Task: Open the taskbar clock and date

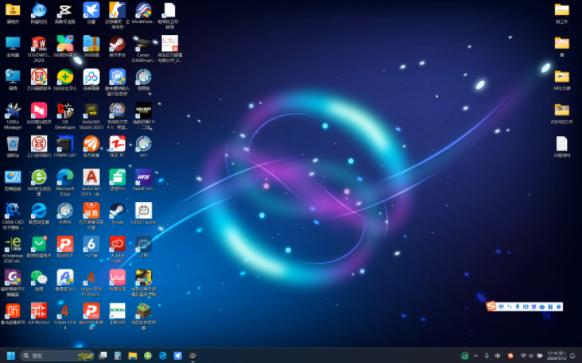Action: click(556, 356)
